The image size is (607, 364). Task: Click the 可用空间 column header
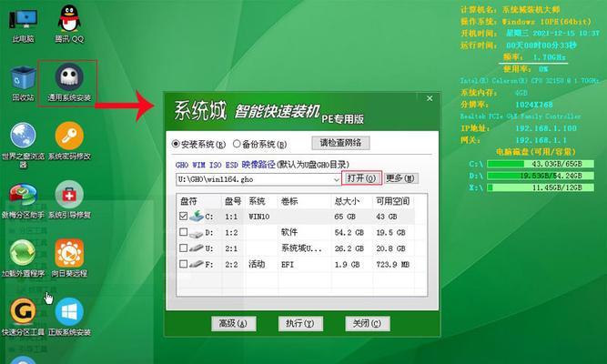click(393, 201)
